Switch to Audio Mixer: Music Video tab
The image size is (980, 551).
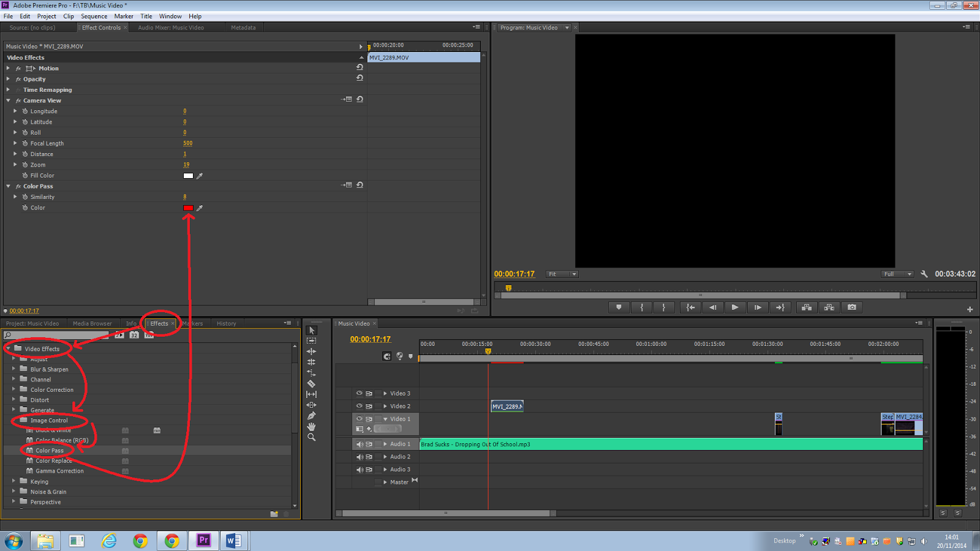click(171, 28)
